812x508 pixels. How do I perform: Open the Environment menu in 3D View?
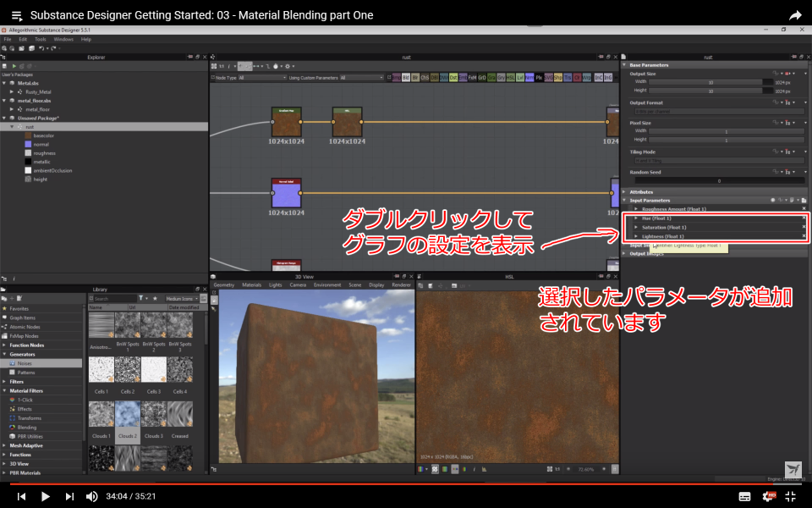click(x=327, y=285)
